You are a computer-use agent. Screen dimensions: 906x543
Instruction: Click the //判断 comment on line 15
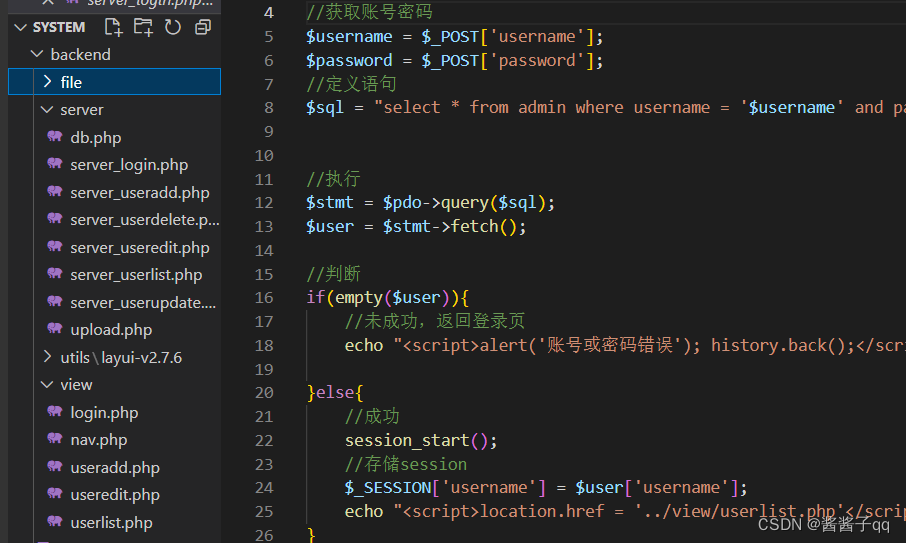click(333, 274)
